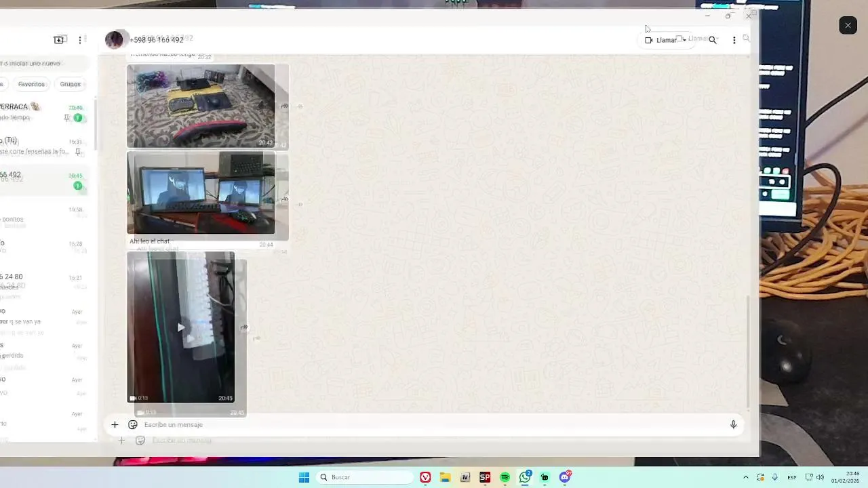This screenshot has height=488, width=868.
Task: Click the tray microphone icon
Action: [x=775, y=477]
